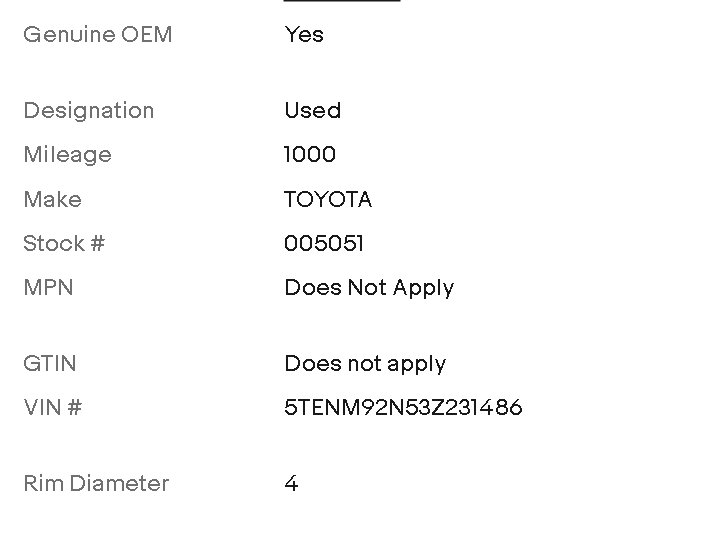Click the Make label
The height and width of the screenshot is (533, 713).
(x=52, y=199)
